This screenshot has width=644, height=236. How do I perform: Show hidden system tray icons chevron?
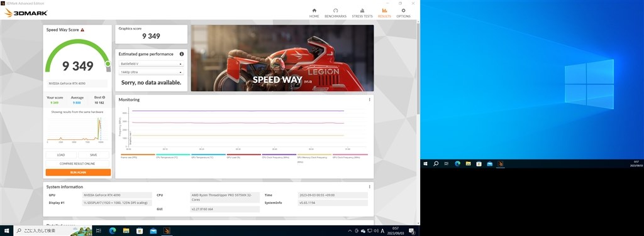click(350, 231)
